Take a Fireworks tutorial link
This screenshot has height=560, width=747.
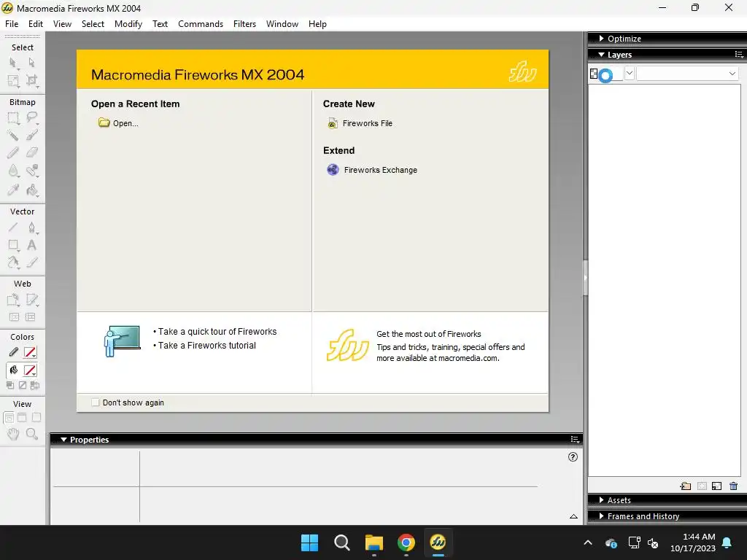(x=206, y=345)
